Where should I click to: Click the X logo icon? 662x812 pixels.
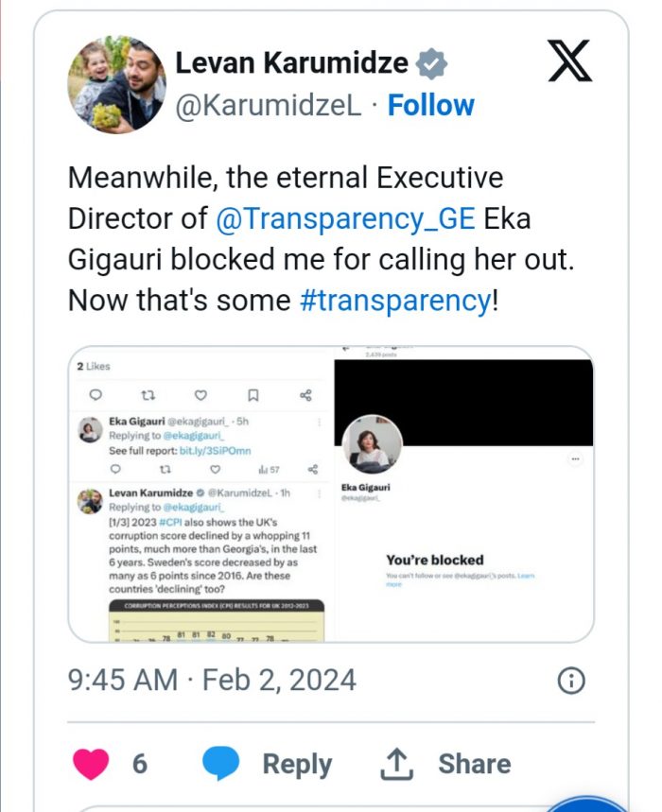click(569, 62)
